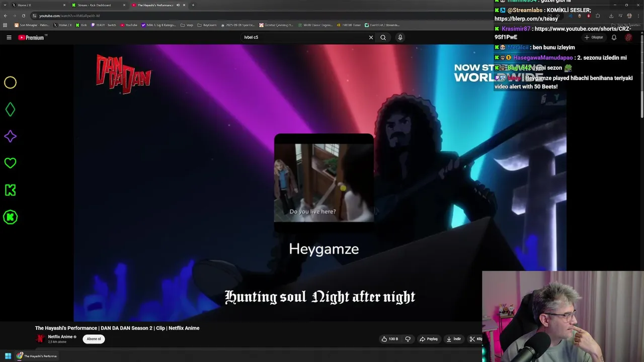Download the video via İndir
The width and height of the screenshot is (644, 362).
coord(454,339)
